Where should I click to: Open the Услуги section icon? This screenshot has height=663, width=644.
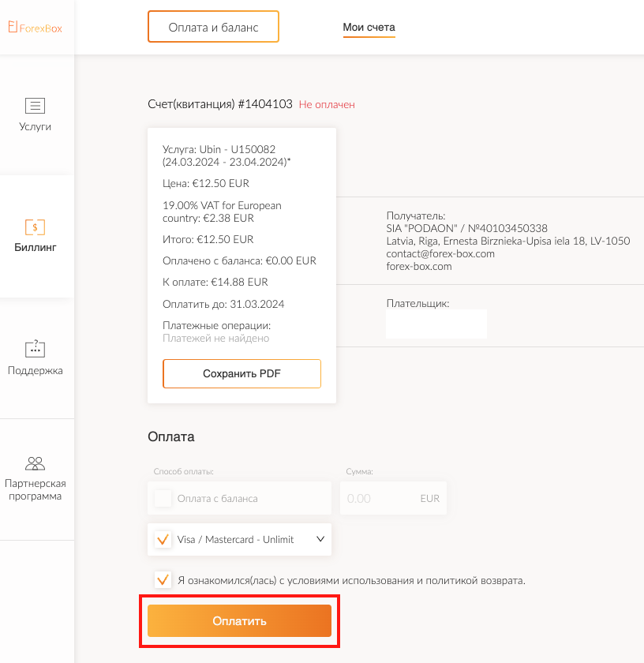coord(35,105)
